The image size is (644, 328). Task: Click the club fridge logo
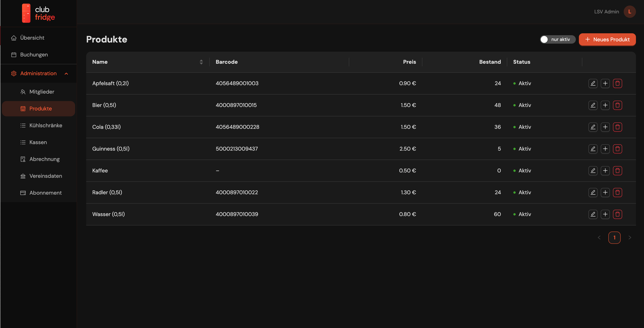click(38, 13)
